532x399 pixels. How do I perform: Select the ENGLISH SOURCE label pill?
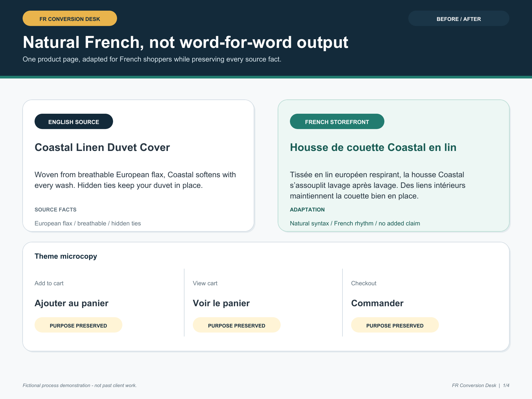[74, 121]
